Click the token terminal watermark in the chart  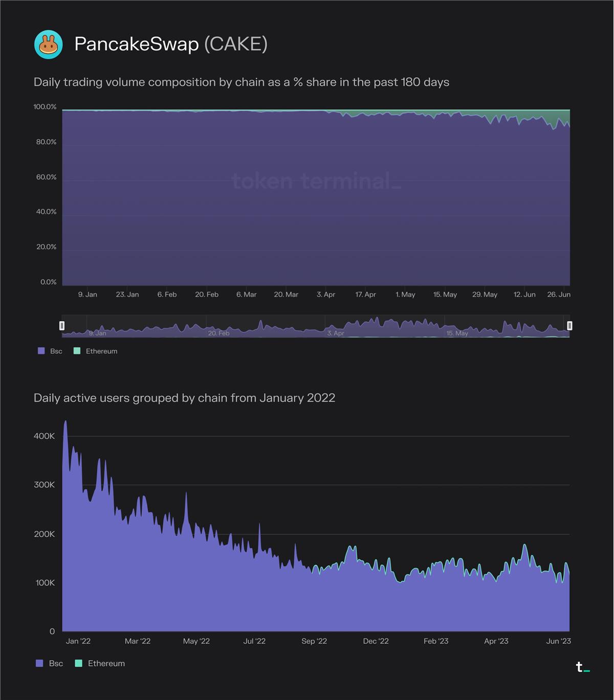316,181
